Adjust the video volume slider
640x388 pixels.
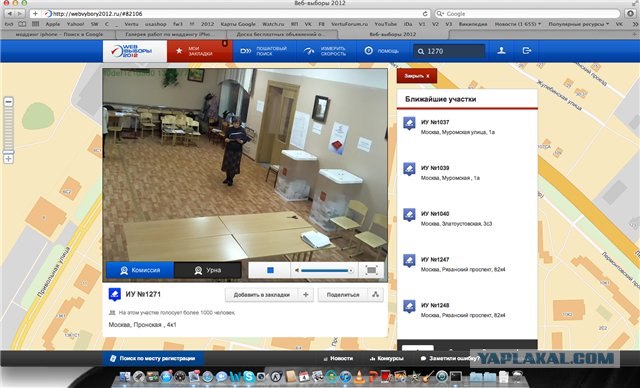[327, 270]
